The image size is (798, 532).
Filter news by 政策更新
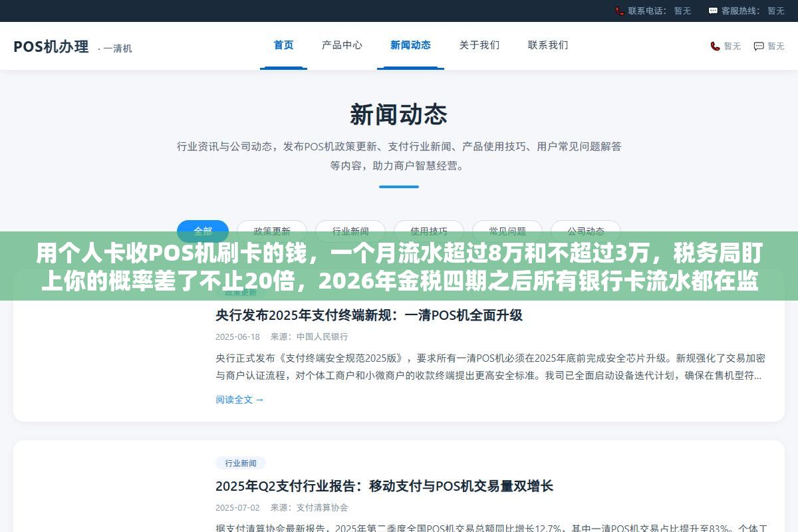click(x=272, y=231)
